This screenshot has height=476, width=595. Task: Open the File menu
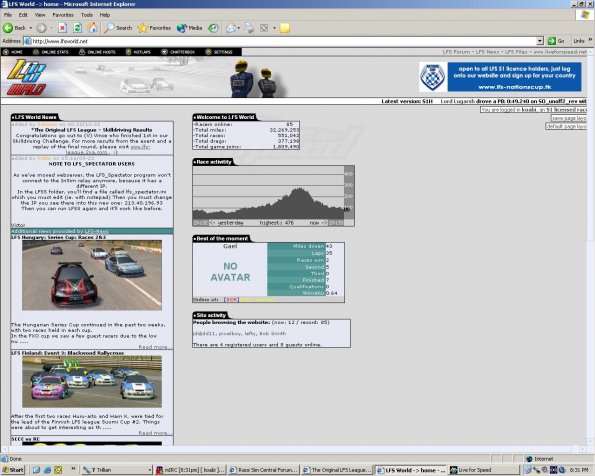[x=8, y=15]
